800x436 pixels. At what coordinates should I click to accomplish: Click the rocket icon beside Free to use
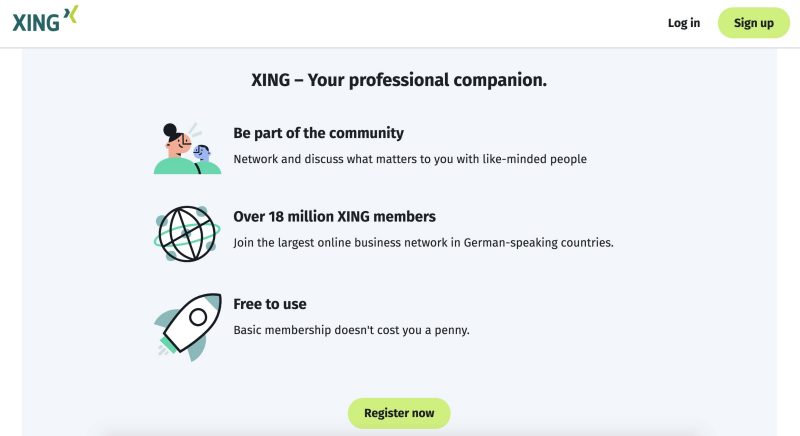(x=188, y=326)
